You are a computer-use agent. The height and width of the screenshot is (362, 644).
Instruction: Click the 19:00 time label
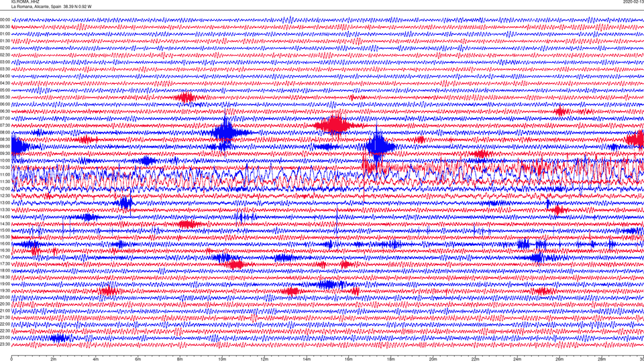(5, 284)
